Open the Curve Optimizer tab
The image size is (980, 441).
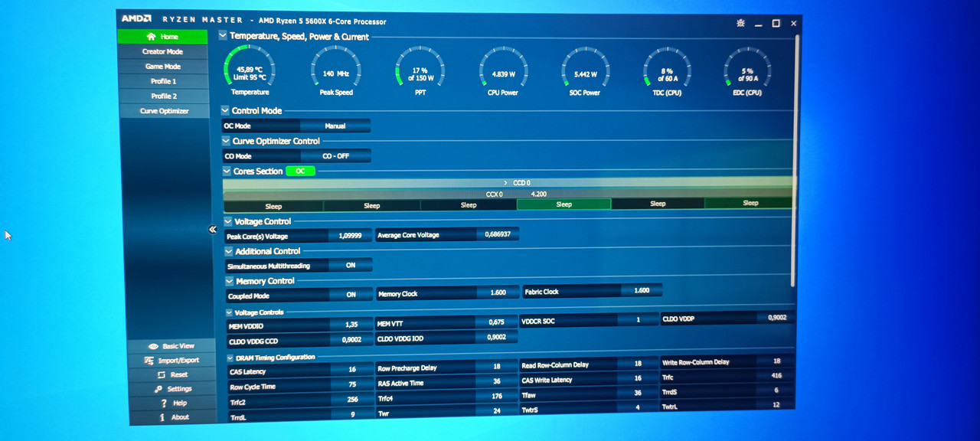164,111
